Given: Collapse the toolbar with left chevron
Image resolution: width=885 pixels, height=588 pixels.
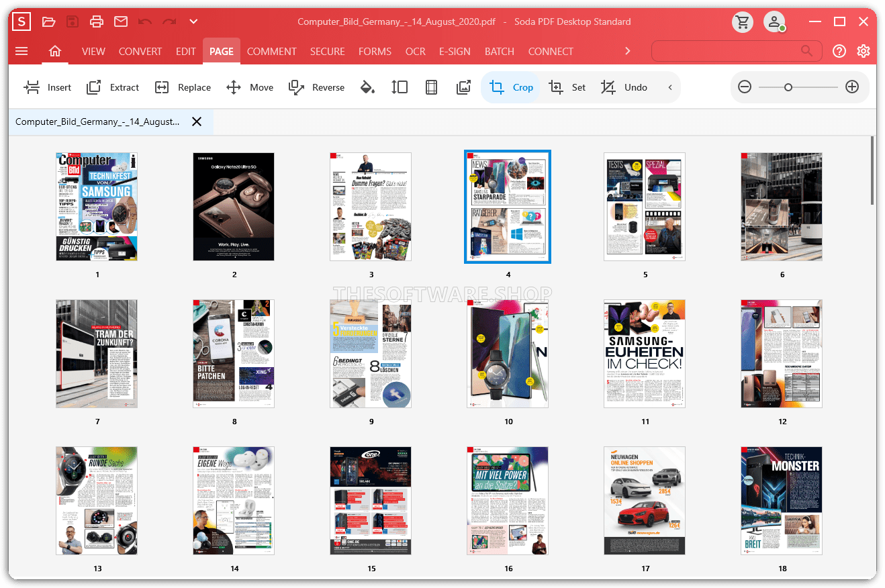Looking at the screenshot, I should [669, 87].
